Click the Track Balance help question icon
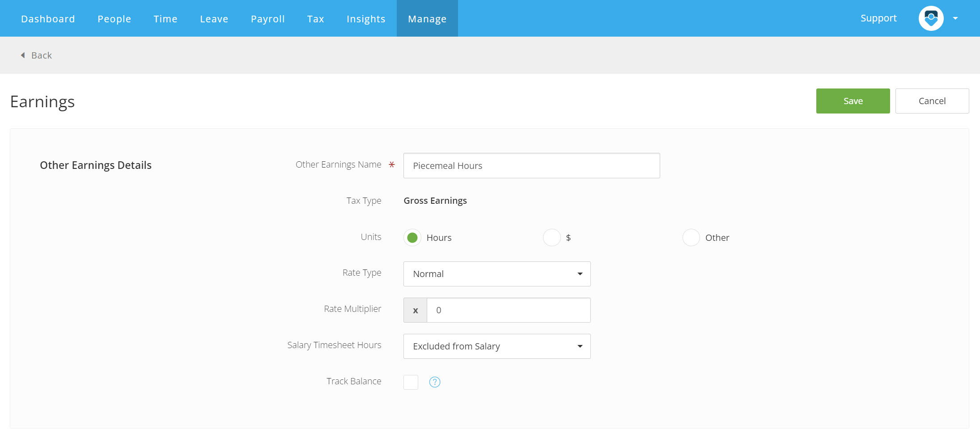 click(x=435, y=382)
